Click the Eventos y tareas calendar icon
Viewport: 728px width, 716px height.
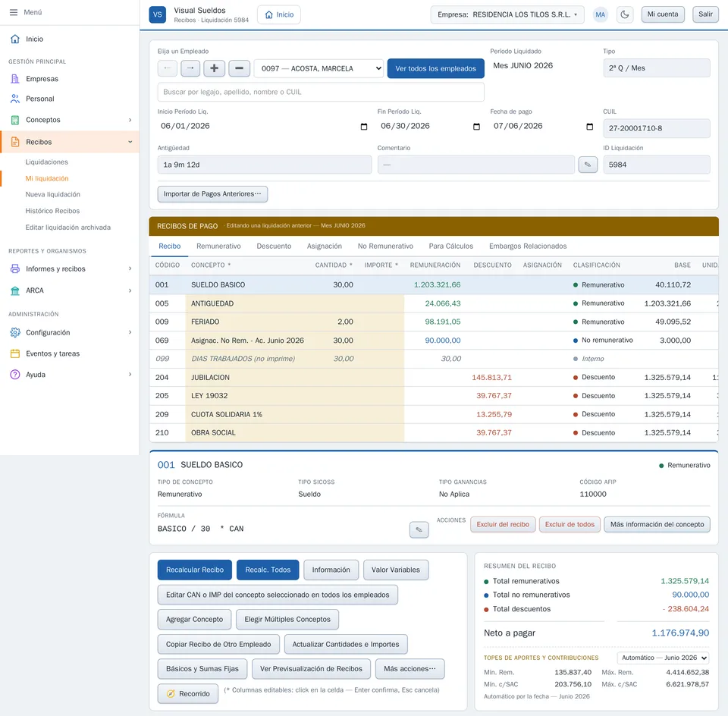[15, 353]
